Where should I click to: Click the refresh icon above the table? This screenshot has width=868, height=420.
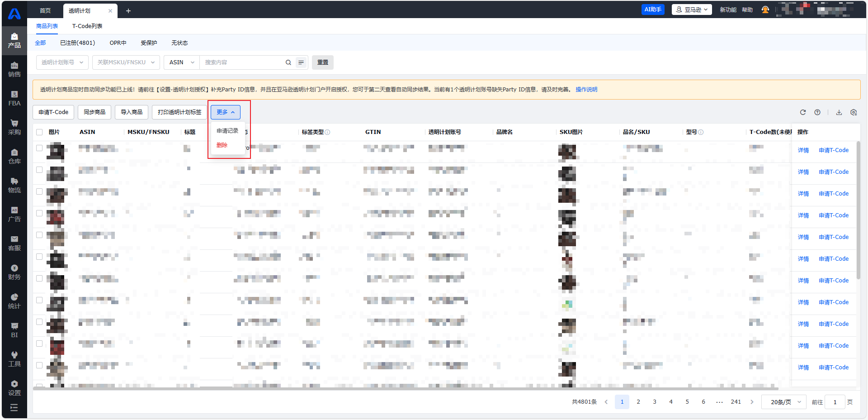pos(803,112)
